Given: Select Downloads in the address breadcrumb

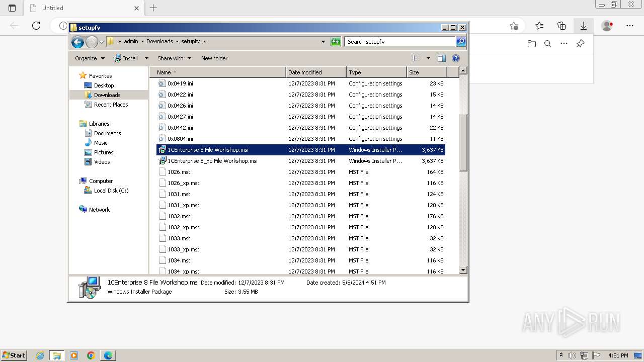Looking at the screenshot, I should (159, 42).
